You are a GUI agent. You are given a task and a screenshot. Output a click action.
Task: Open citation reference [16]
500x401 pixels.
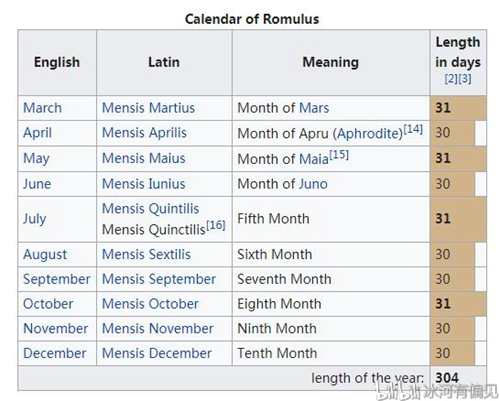216,225
